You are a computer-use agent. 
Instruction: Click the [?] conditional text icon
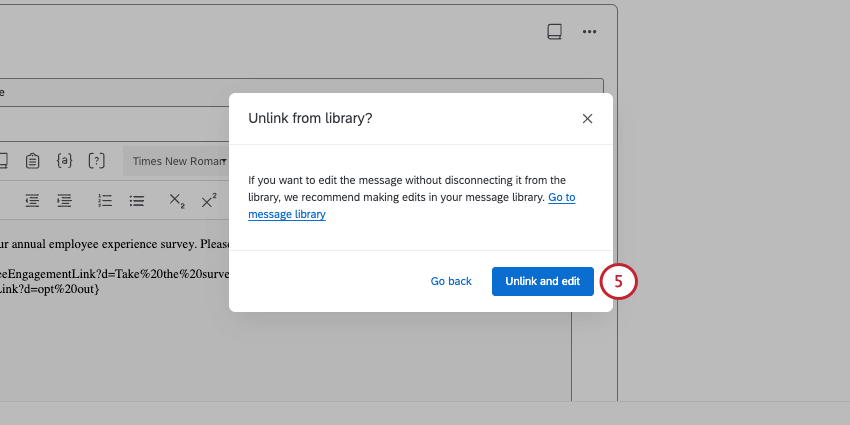(x=96, y=160)
